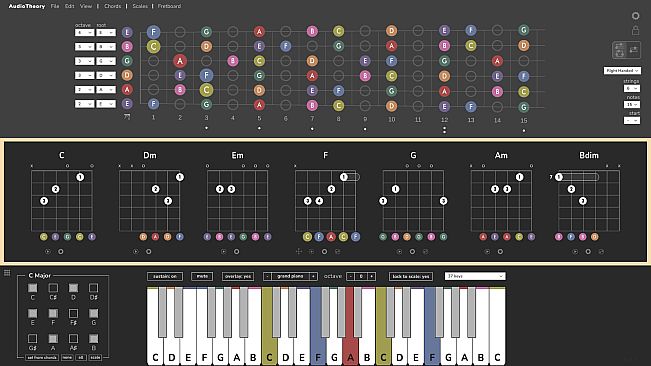
Task: Toggle the A# note checkbox
Action: pyautogui.click(x=73, y=338)
